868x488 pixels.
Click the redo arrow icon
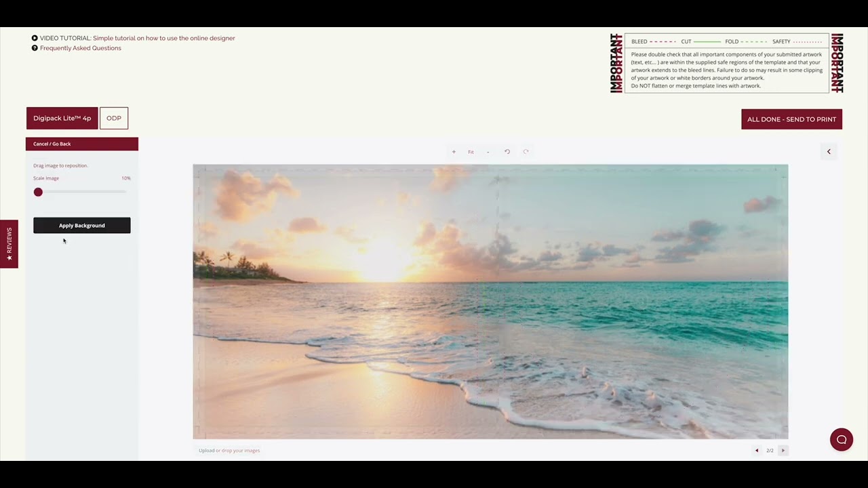[x=526, y=152]
